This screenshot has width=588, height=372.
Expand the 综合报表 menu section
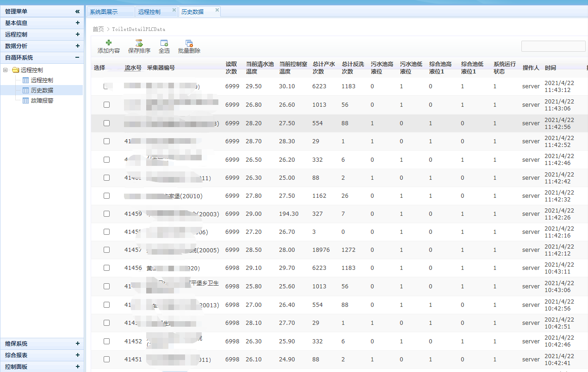(x=77, y=355)
